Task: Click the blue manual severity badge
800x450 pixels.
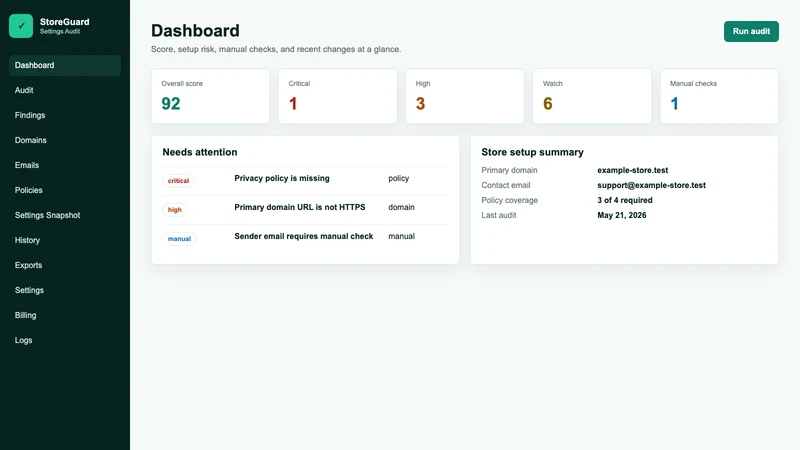Action: click(179, 239)
